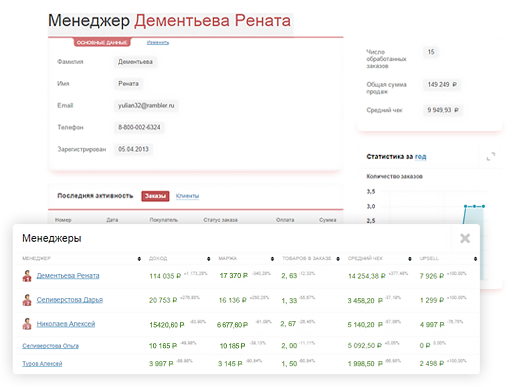Click the Изменить edit link

pos(158,42)
